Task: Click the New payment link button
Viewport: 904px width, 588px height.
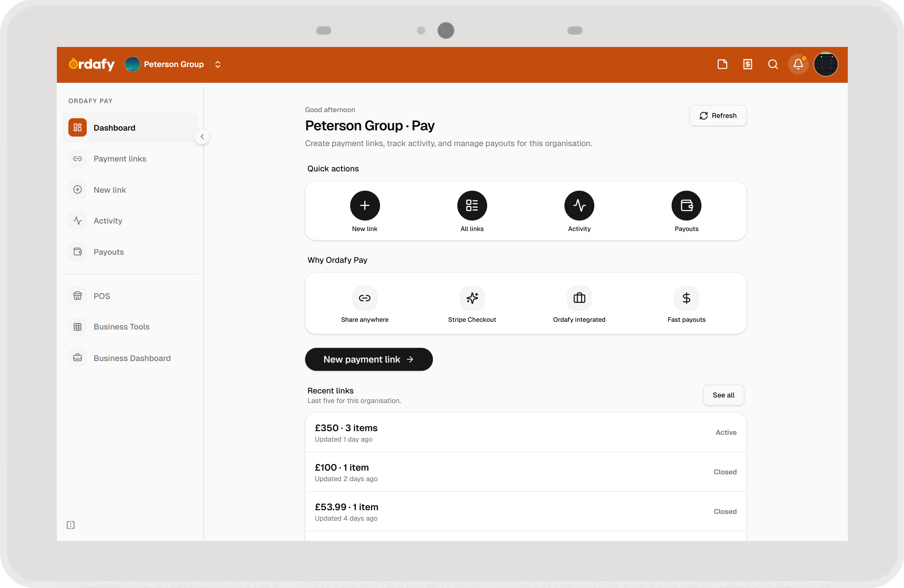Action: pos(369,359)
